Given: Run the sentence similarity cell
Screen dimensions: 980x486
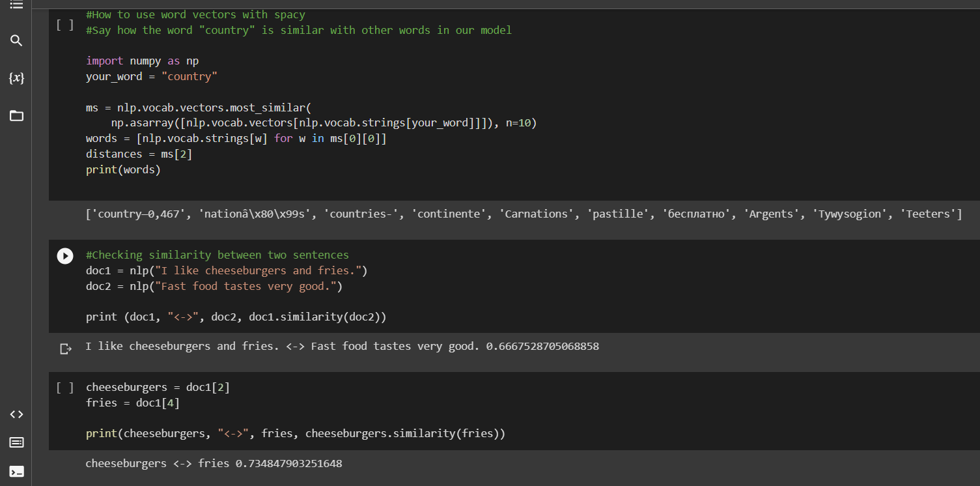Looking at the screenshot, I should (65, 256).
